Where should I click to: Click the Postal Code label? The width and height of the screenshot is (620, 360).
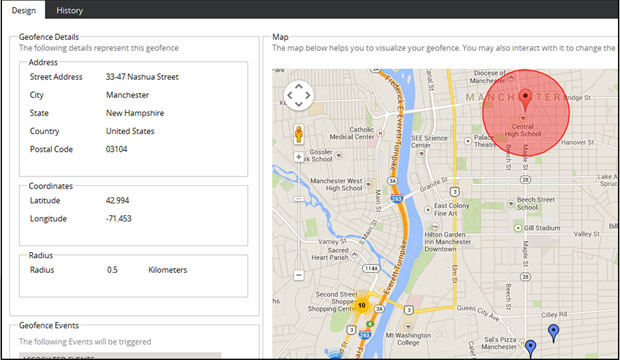(x=51, y=149)
